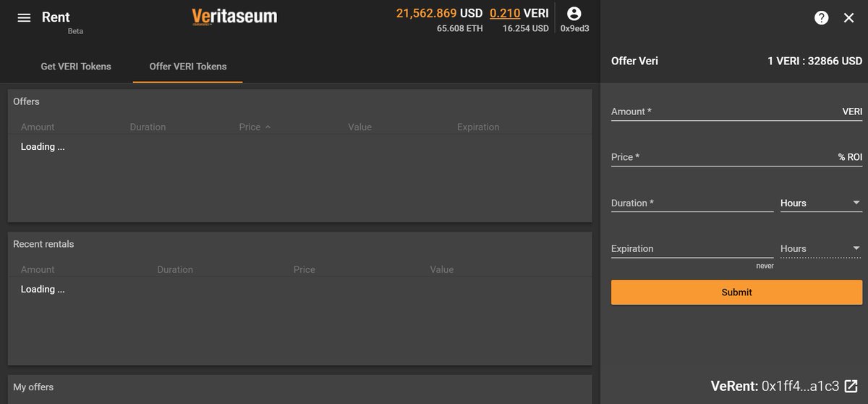Switch to Get VERI Tokens tab
868x404 pixels.
click(76, 67)
